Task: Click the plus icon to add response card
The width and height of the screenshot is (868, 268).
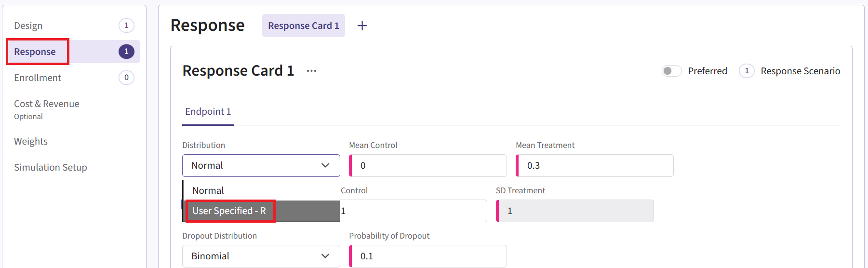Action: click(362, 26)
